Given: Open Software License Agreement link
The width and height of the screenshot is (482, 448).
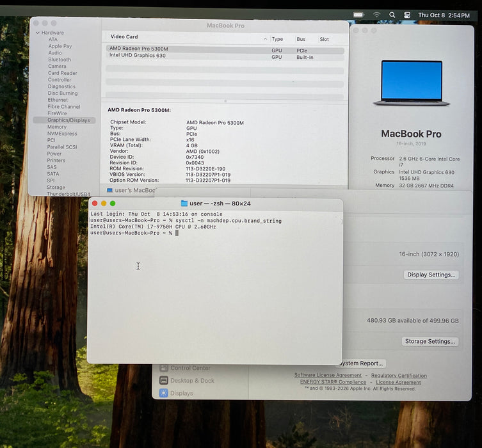Looking at the screenshot, I should click(328, 375).
